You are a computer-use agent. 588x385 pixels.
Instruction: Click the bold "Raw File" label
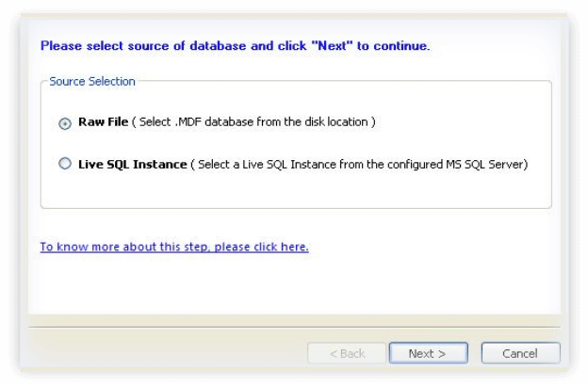click(x=103, y=122)
